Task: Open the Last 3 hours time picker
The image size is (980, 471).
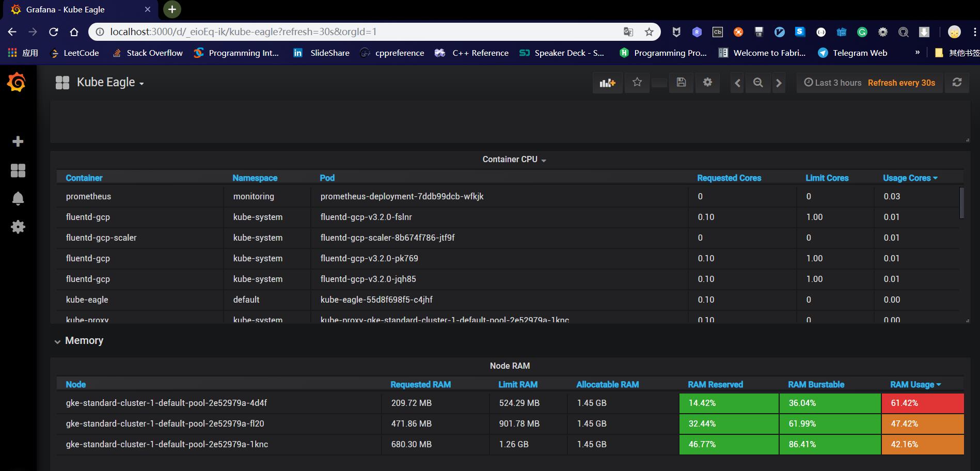Action: [833, 83]
